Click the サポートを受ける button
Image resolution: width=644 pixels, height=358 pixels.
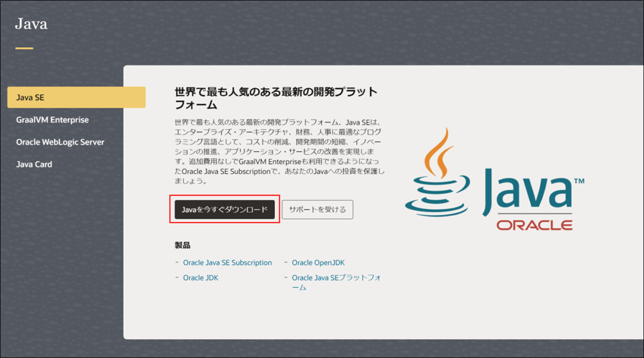coord(318,210)
